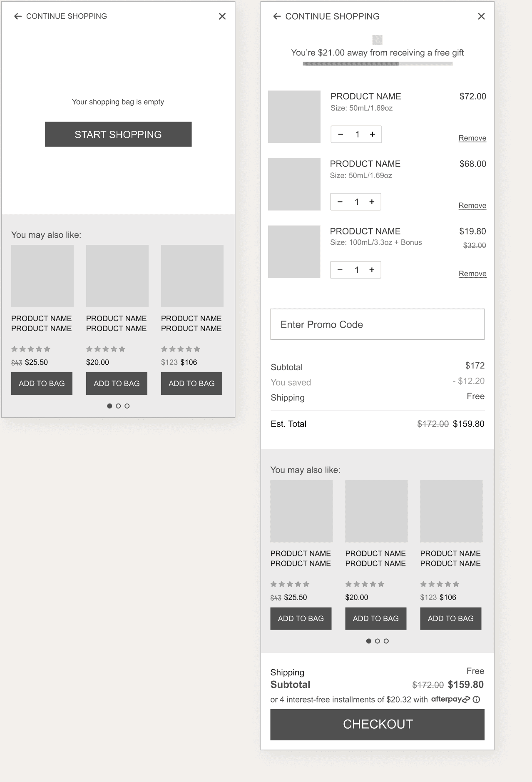The image size is (532, 782).
Task: Decrease quantity of the $68.00 product
Action: pyautogui.click(x=340, y=202)
